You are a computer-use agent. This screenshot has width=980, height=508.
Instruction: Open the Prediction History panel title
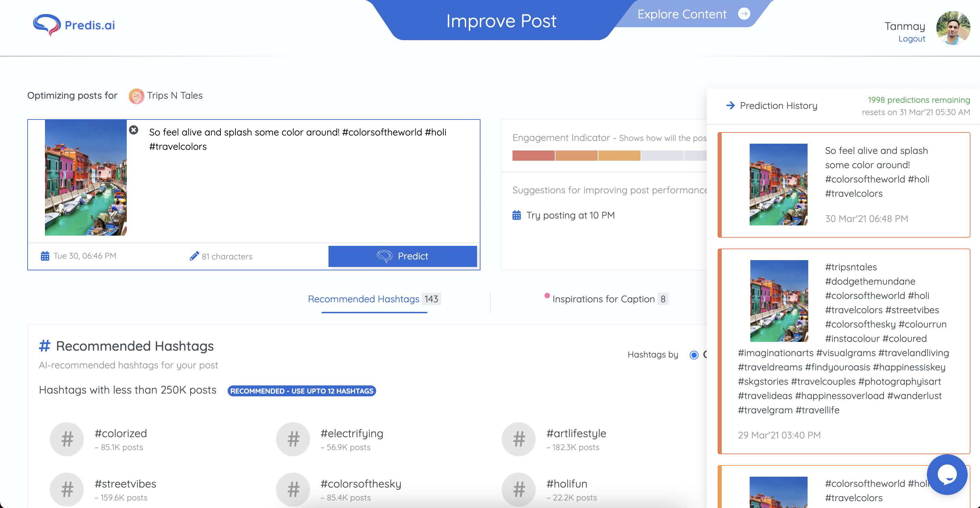[778, 106]
